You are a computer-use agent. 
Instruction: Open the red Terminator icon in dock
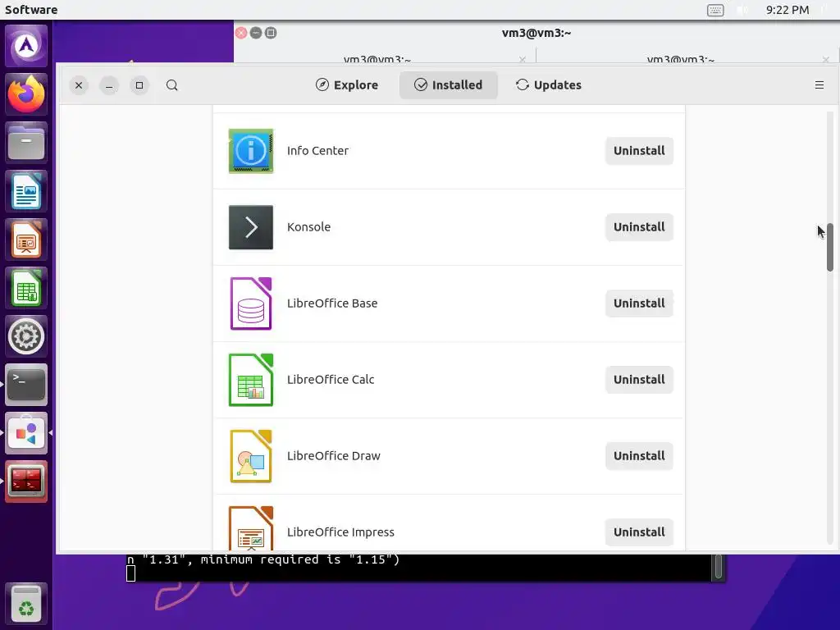(26, 481)
